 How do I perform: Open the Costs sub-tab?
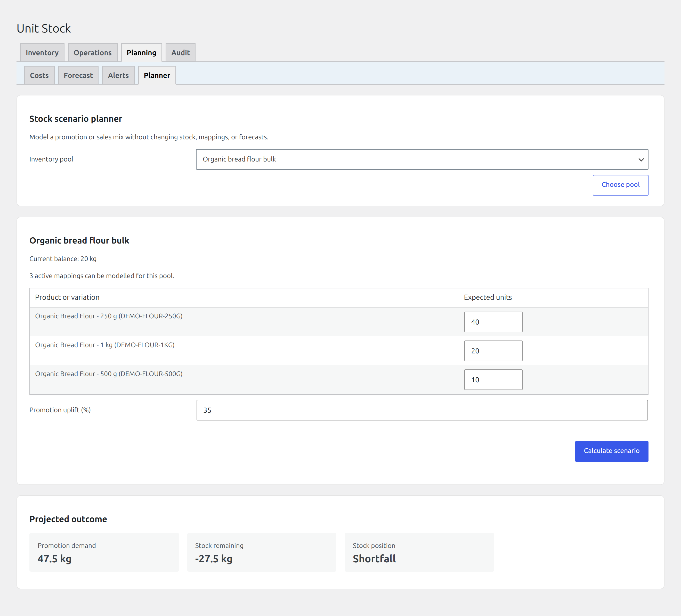point(39,75)
